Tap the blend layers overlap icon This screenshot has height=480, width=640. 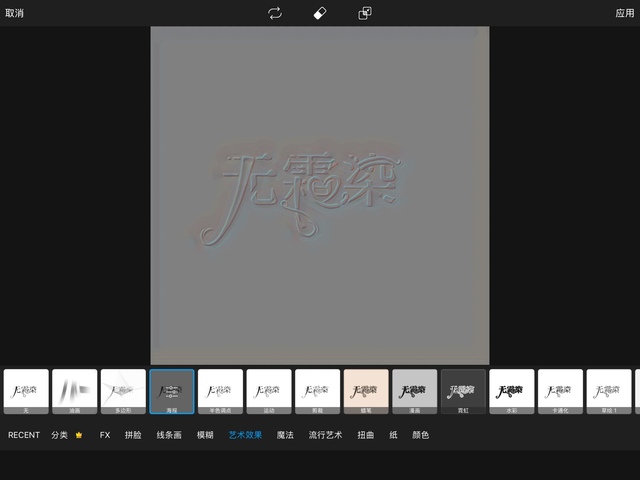click(365, 13)
